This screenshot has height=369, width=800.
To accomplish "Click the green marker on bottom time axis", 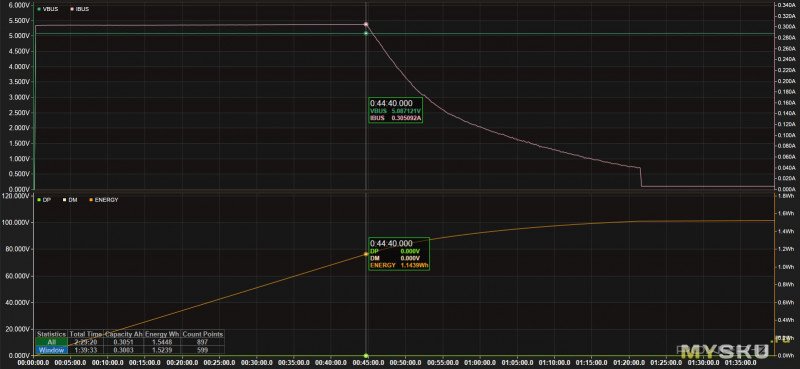I will tap(366, 355).
